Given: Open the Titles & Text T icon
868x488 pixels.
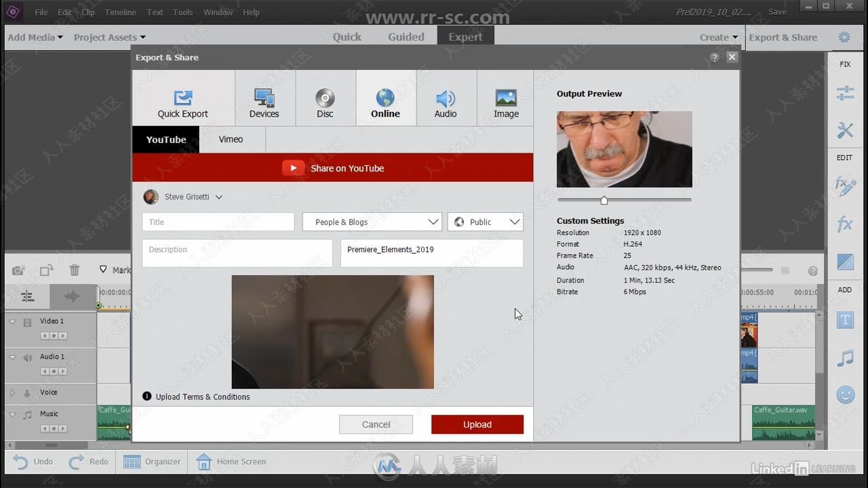Looking at the screenshot, I should tap(845, 321).
